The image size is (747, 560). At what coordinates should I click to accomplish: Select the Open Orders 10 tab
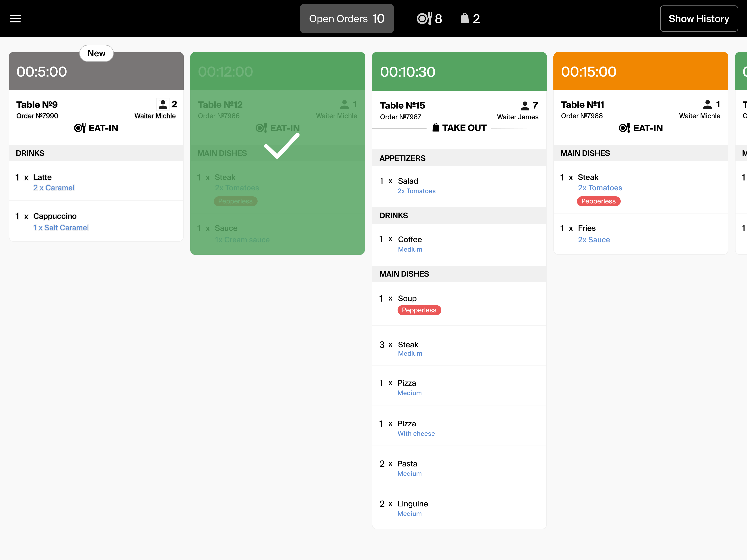[347, 19]
